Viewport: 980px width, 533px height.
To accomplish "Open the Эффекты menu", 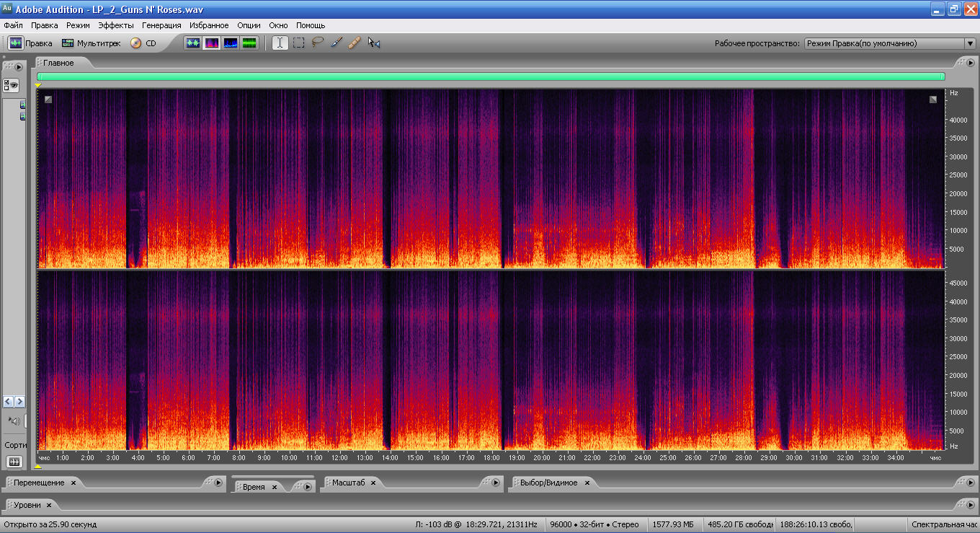I will click(116, 25).
